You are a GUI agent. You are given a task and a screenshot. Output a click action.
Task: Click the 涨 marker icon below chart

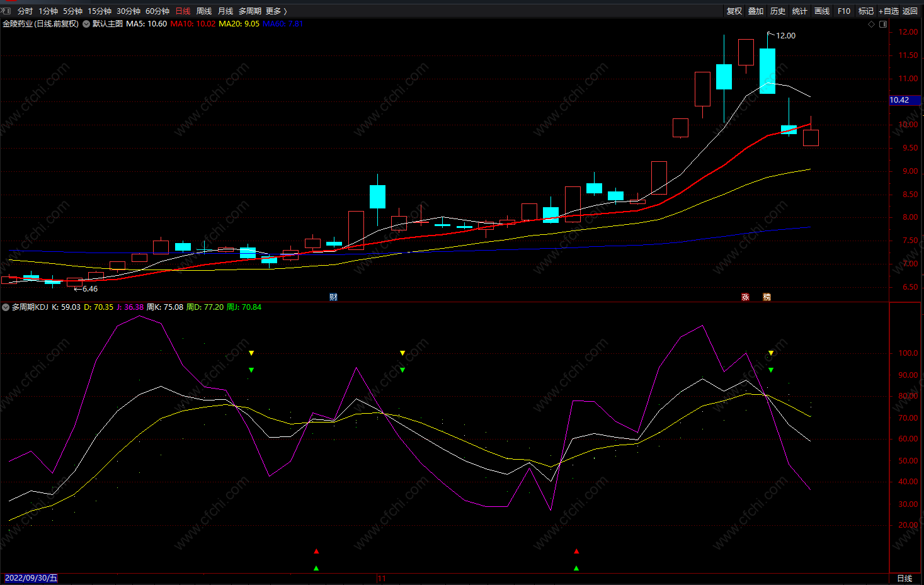(745, 297)
